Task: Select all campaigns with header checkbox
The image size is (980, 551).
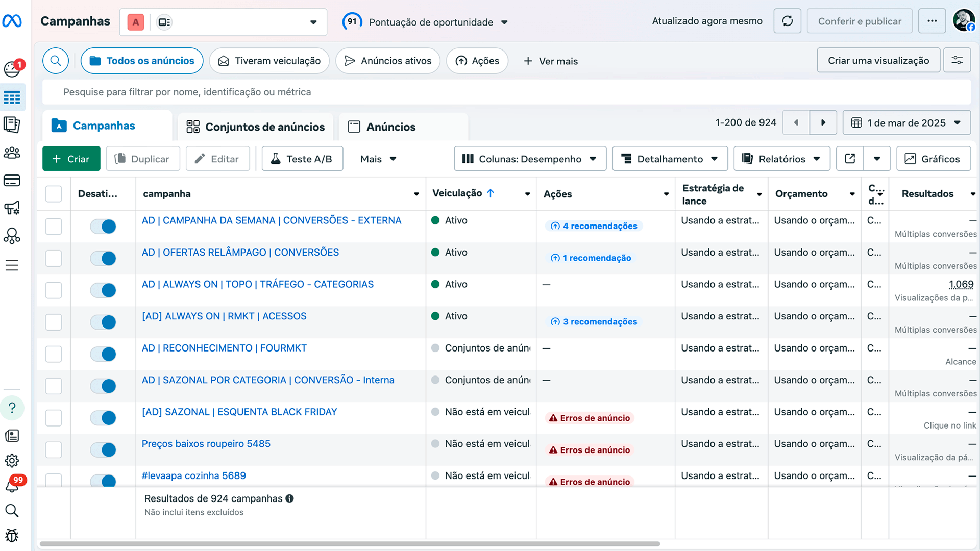Action: [54, 194]
